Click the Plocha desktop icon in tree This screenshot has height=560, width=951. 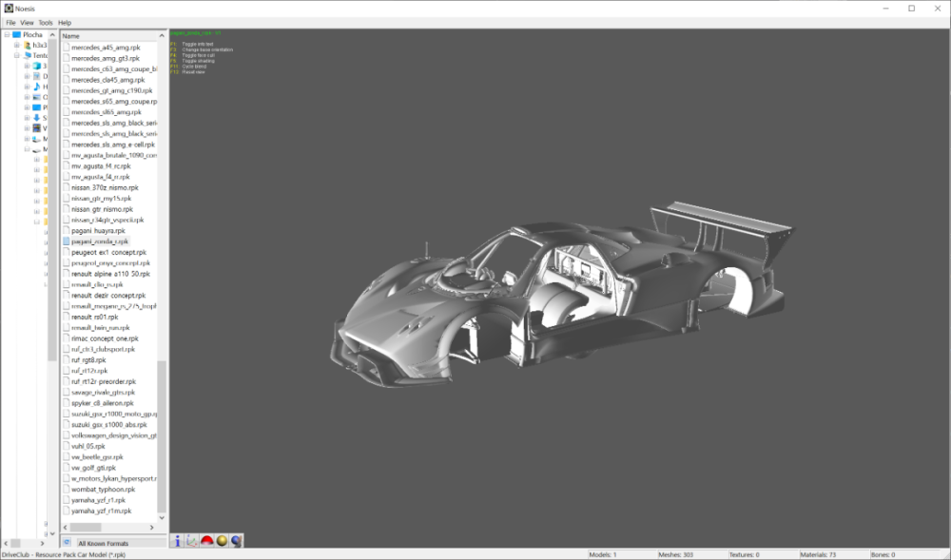pos(16,34)
